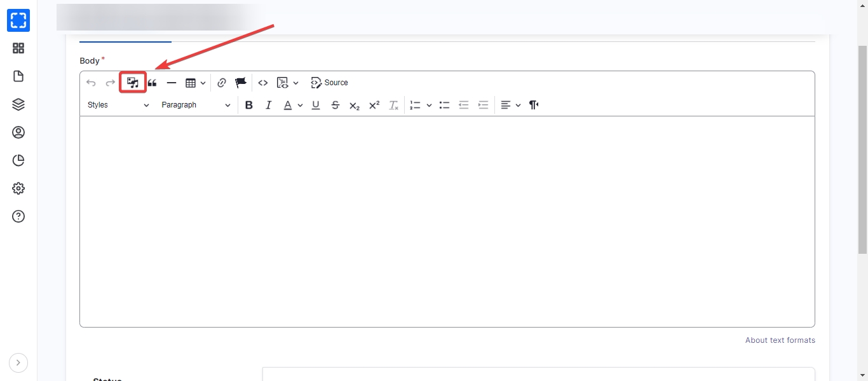
Task: Insert a block quote
Action: tap(153, 83)
